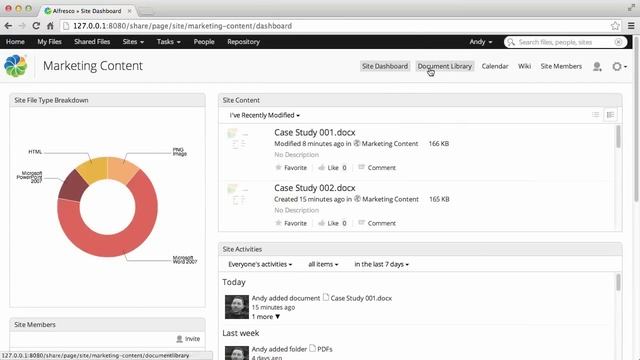The height and width of the screenshot is (360, 640).
Task: Select the Alfresco Site Dashboard browser tab
Action: [88, 11]
